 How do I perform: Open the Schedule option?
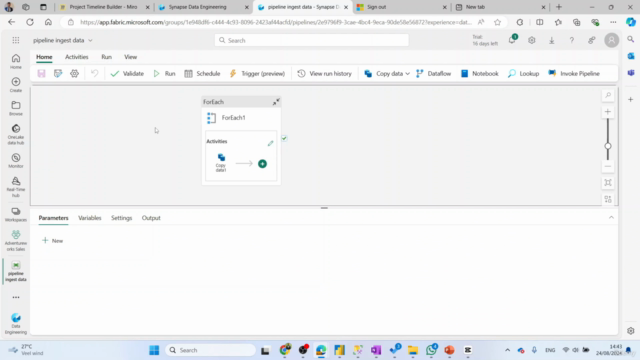point(202,73)
